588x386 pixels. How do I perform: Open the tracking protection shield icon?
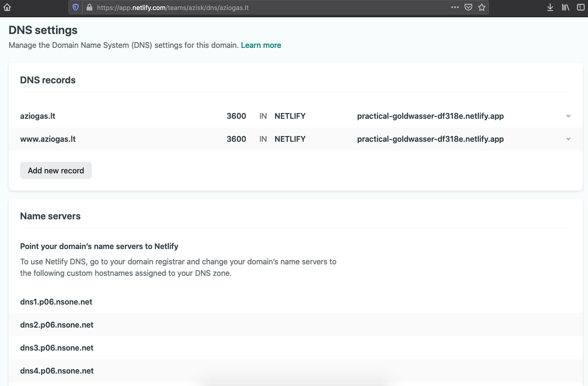coord(76,7)
